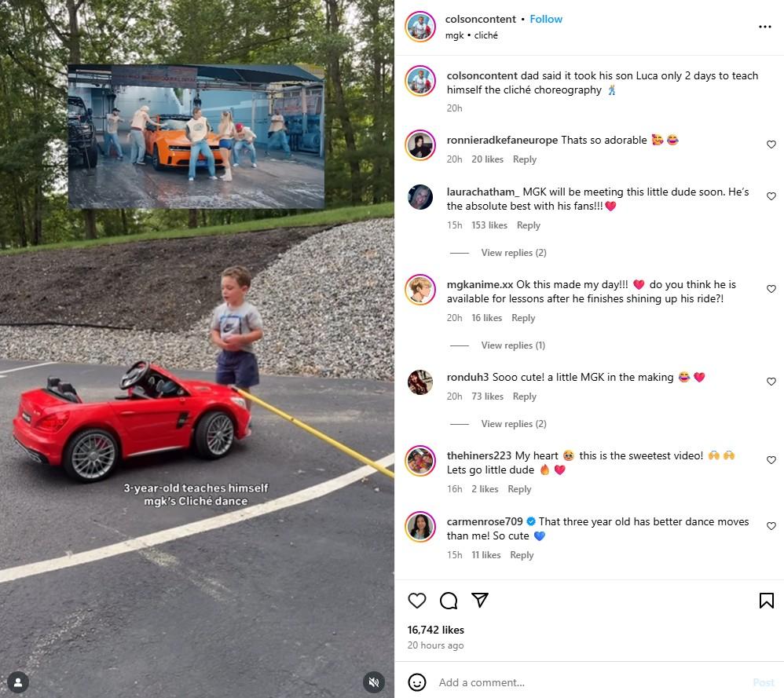Screen dimensions: 784x698
Task: Show tagged people icon on video
Action: tap(18, 682)
